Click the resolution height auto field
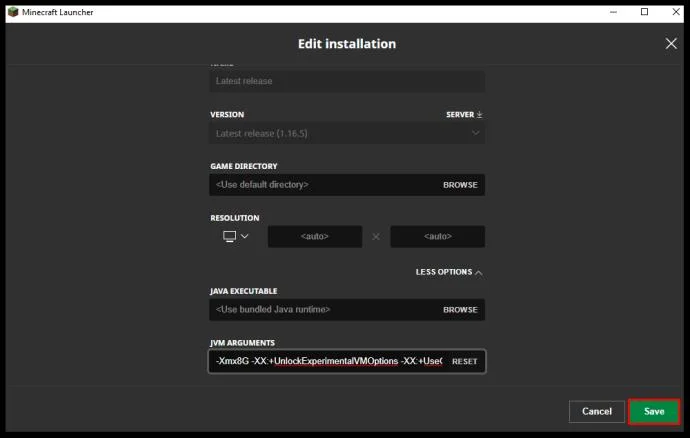 click(x=437, y=236)
